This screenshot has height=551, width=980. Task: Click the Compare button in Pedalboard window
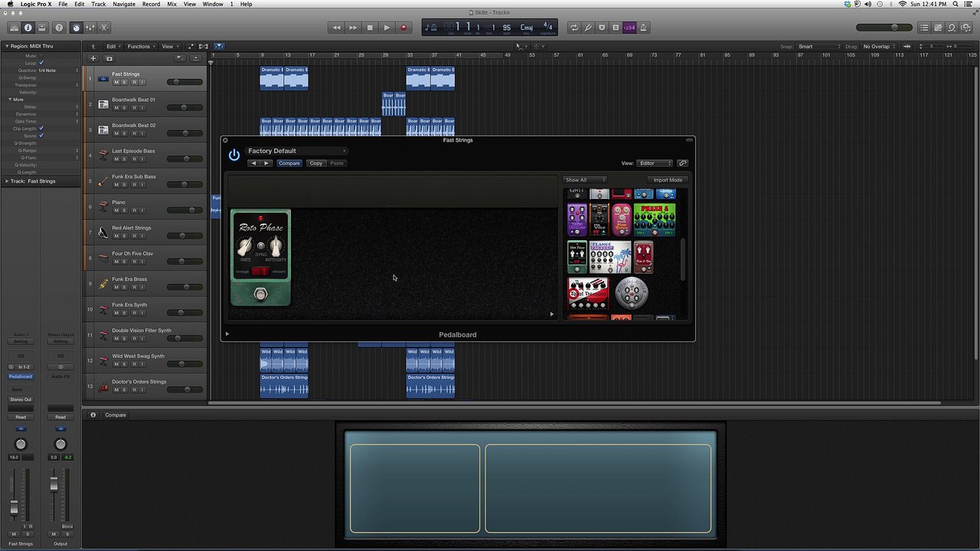pos(289,163)
